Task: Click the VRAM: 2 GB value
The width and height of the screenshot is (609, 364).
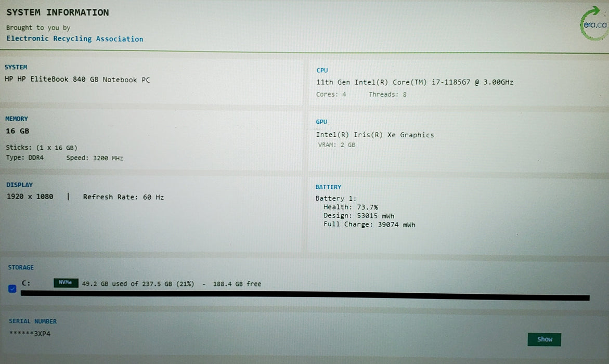Action: (x=336, y=145)
